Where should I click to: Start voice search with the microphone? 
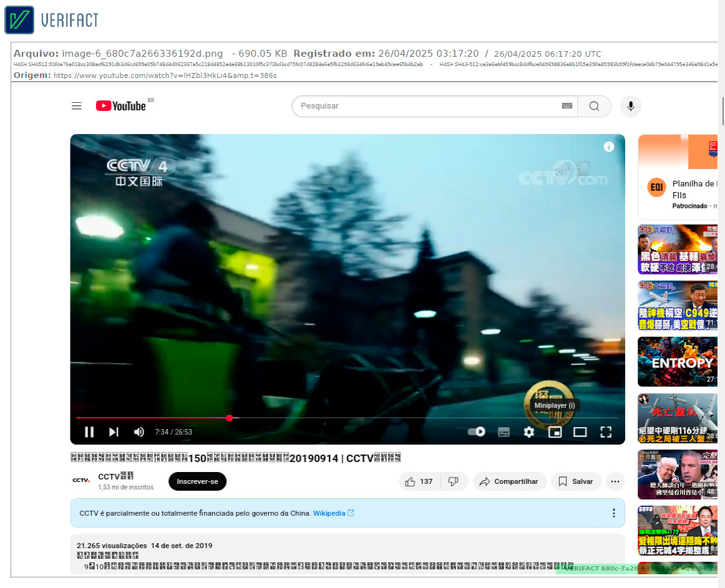pos(631,107)
